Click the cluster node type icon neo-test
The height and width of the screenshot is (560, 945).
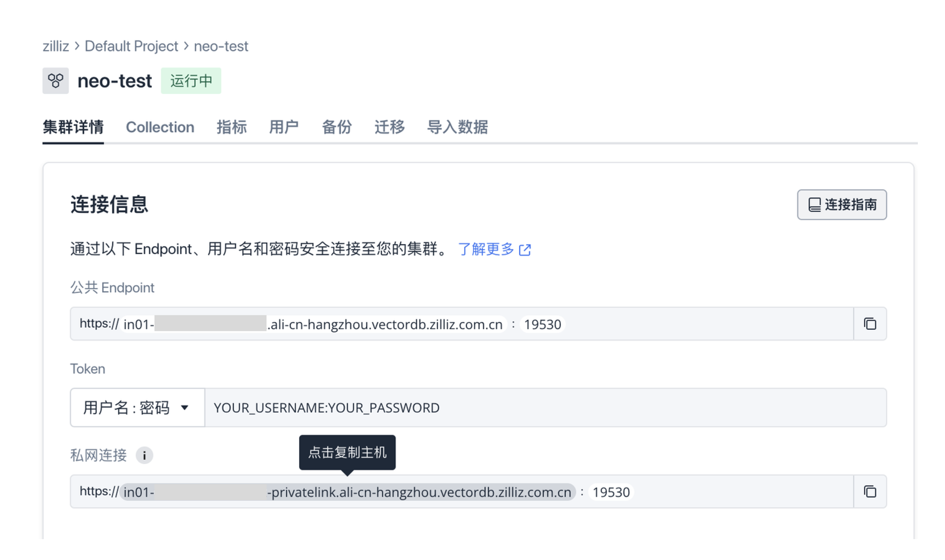pos(55,80)
